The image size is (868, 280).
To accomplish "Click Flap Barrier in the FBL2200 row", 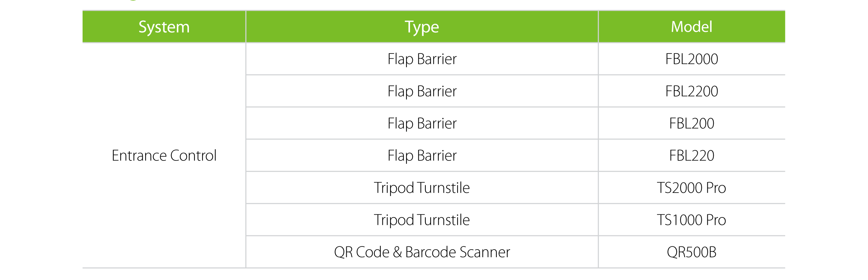I will point(422,91).
